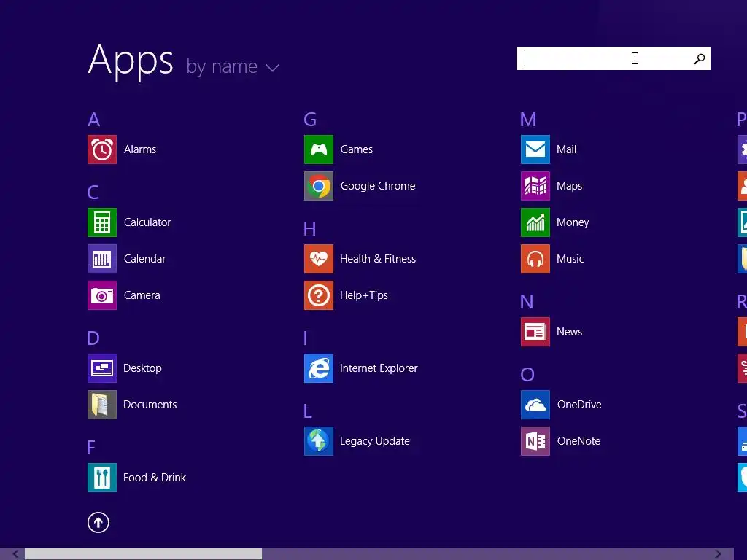
Task: Click the 'OneDrive' text label
Action: (579, 405)
